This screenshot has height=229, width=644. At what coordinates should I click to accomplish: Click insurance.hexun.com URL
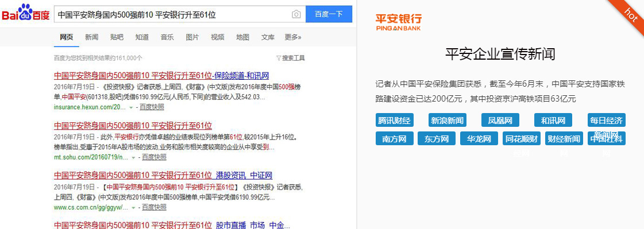[90, 107]
